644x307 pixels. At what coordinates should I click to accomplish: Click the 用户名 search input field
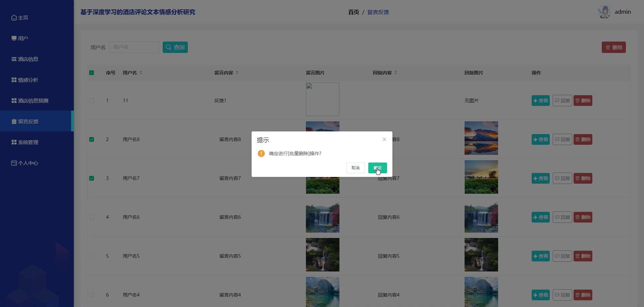tap(134, 47)
